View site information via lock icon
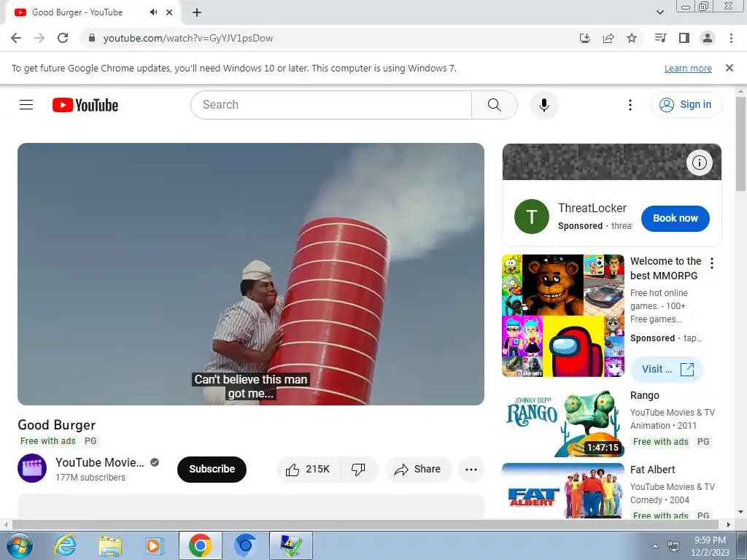Screen dimensions: 747x560 [92, 38]
